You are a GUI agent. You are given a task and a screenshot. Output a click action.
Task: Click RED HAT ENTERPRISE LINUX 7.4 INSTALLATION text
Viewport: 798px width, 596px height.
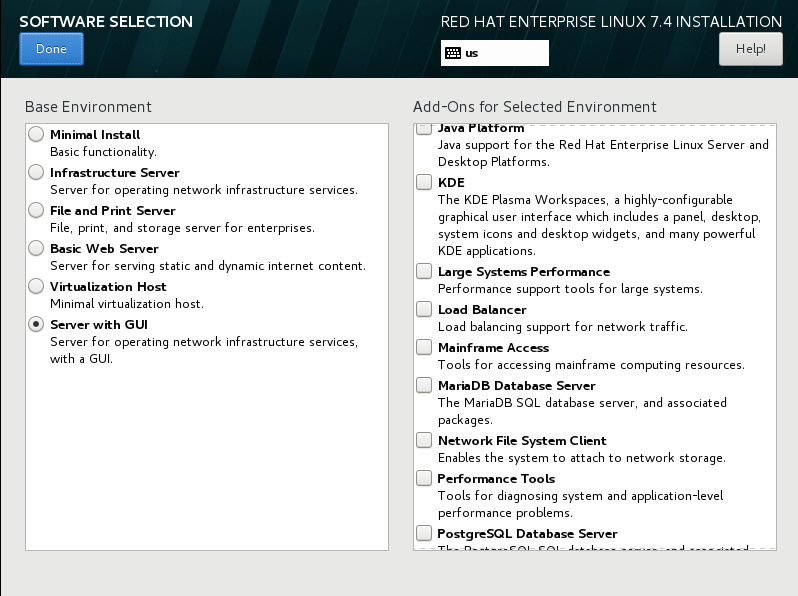point(611,22)
